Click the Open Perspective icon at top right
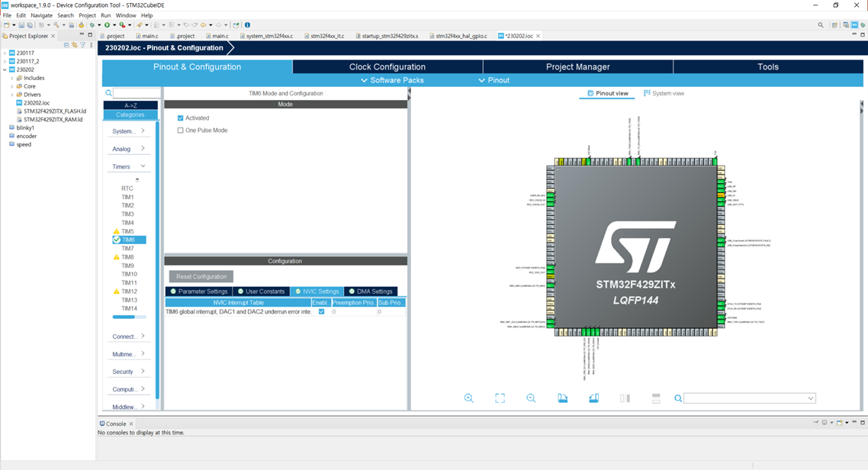The image size is (868, 470). 834,25
